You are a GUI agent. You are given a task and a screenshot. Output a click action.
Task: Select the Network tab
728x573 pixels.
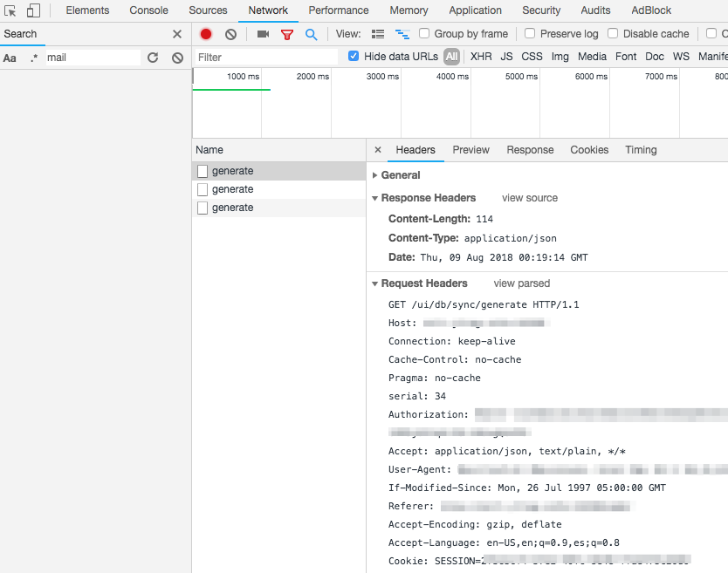[268, 10]
